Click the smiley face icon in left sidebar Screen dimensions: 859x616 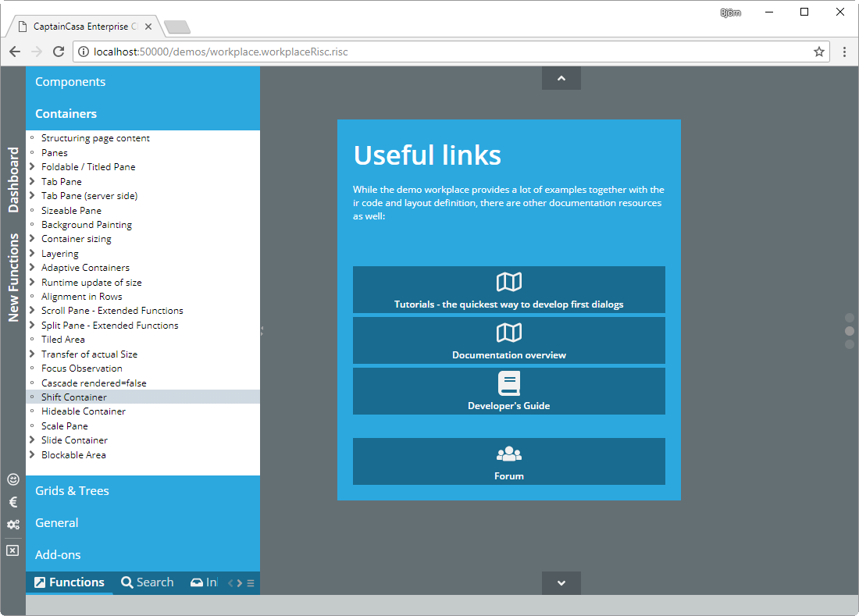12,479
